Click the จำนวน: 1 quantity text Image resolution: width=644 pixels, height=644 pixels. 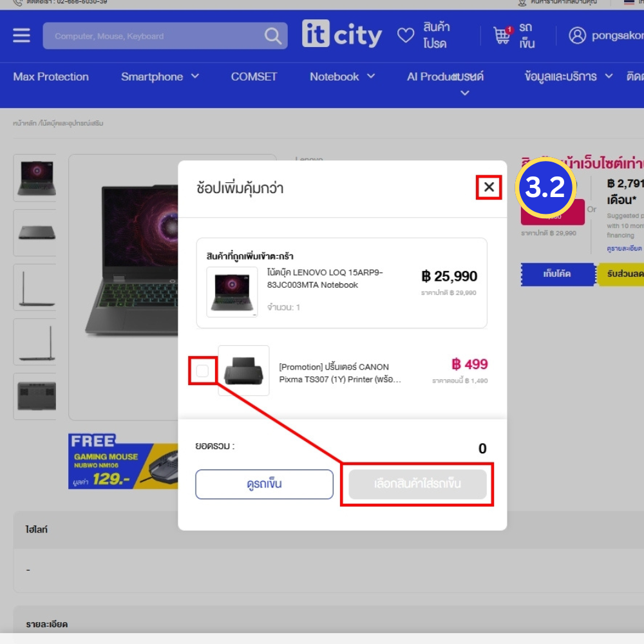click(283, 307)
